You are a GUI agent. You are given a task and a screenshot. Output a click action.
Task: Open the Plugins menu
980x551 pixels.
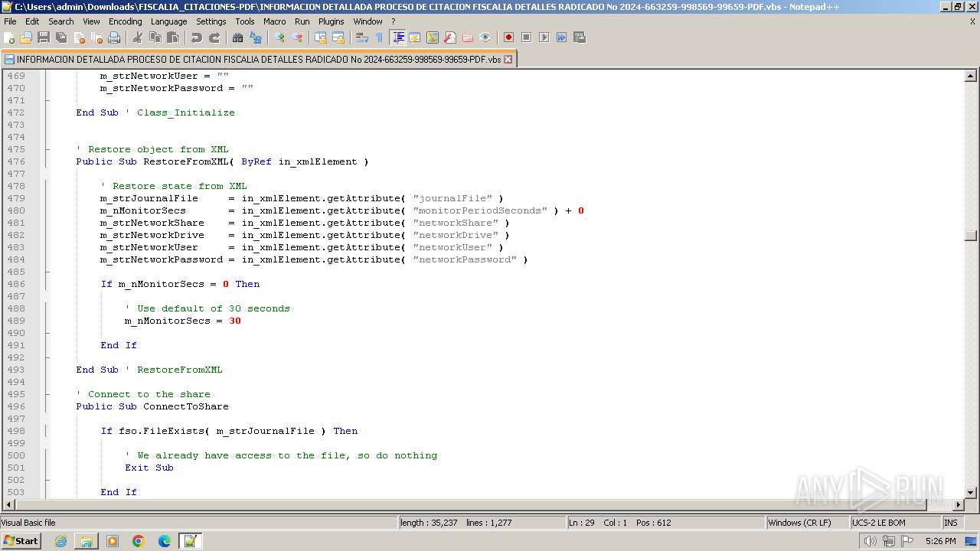coord(332,21)
